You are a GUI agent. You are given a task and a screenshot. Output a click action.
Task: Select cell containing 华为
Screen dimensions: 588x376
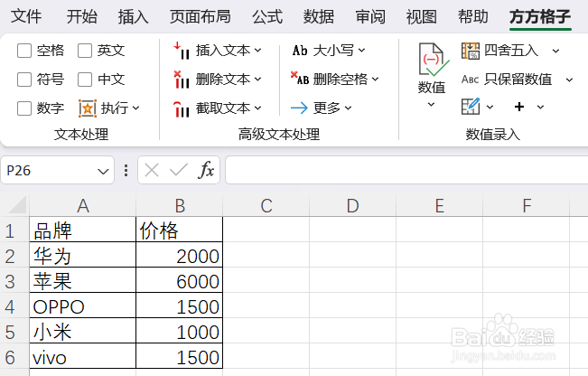[83, 256]
